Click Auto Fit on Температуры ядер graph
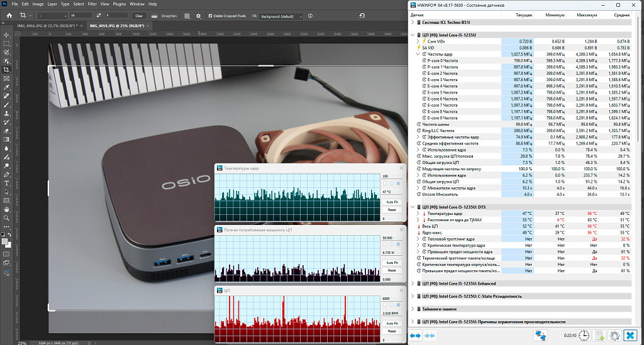The height and width of the screenshot is (345, 644). pyautogui.click(x=391, y=201)
